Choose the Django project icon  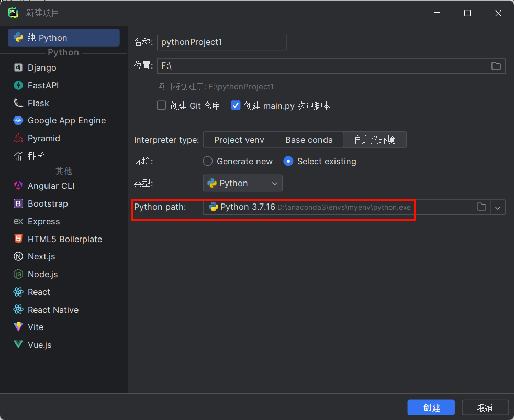[18, 67]
